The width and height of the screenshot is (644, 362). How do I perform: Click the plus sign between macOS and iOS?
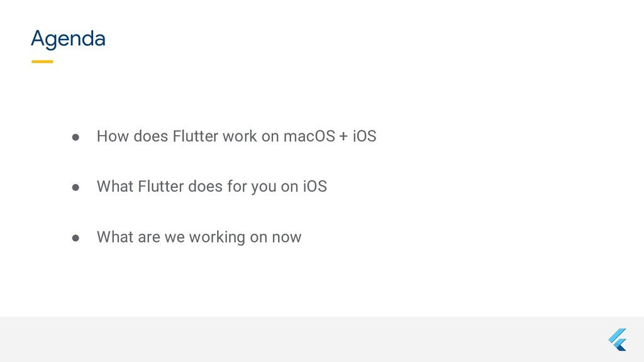[x=343, y=136]
